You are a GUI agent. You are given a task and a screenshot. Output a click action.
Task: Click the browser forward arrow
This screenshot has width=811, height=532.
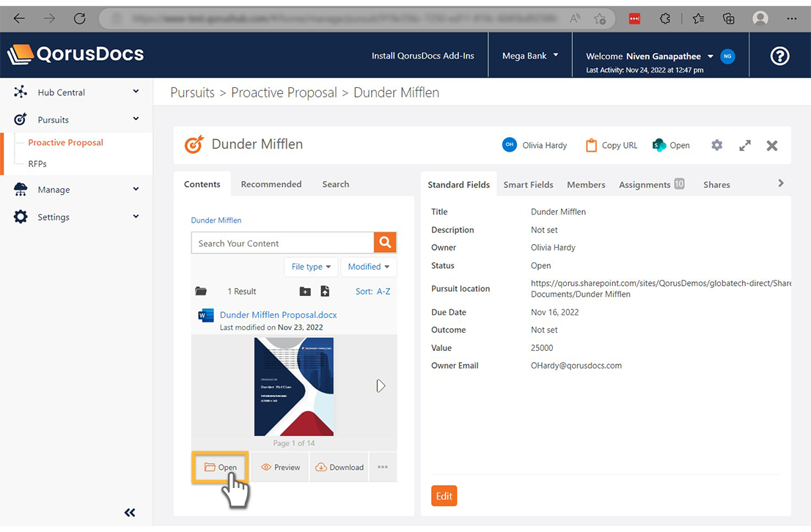pos(49,18)
